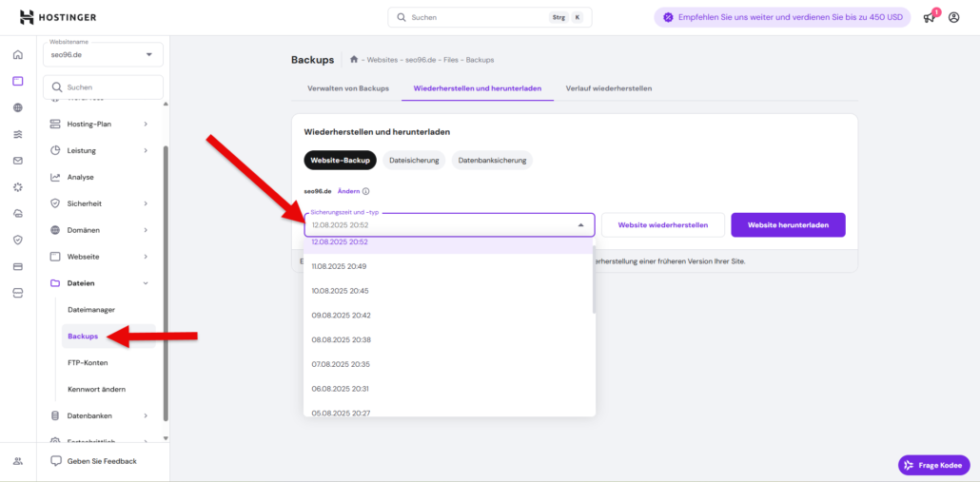Screen dimensions: 980x482
Task: Click the Leistung gauge icon
Action: [55, 150]
